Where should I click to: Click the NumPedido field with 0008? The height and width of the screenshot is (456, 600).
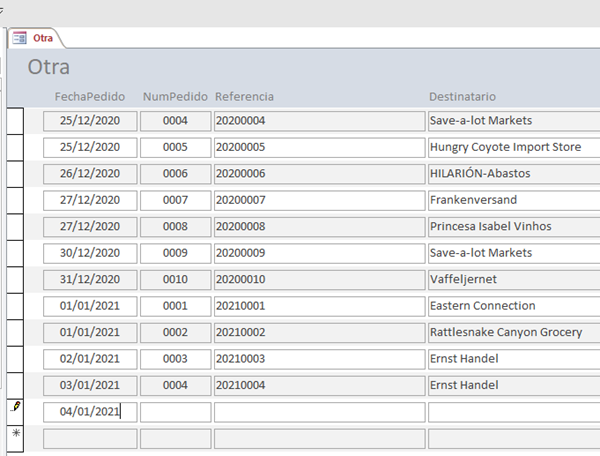pos(175,226)
